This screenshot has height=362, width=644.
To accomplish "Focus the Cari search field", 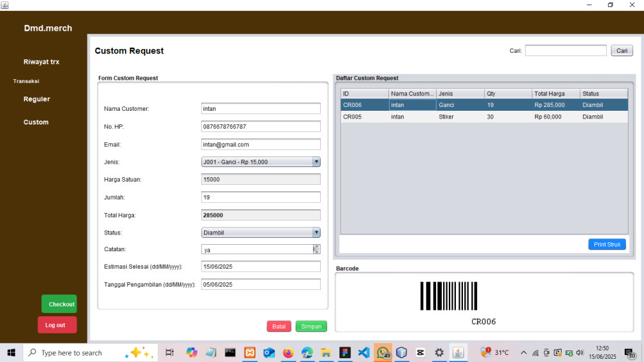I will (x=565, y=50).
